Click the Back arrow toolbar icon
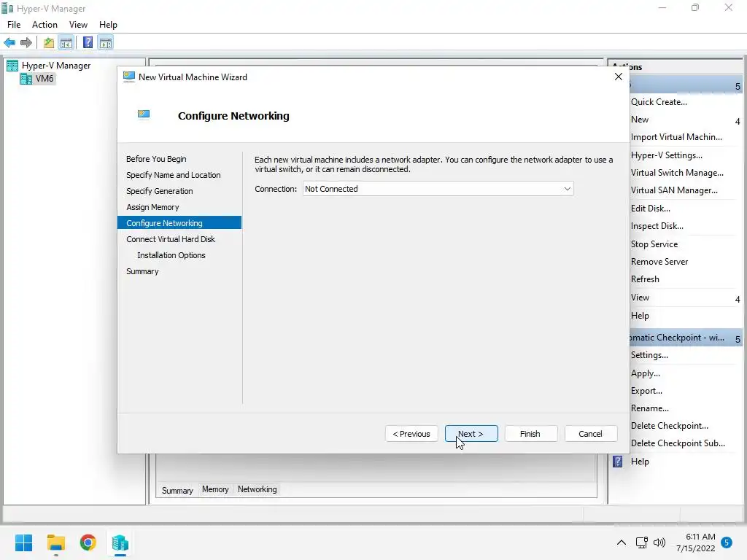Image resolution: width=747 pixels, height=560 pixels. pos(9,43)
